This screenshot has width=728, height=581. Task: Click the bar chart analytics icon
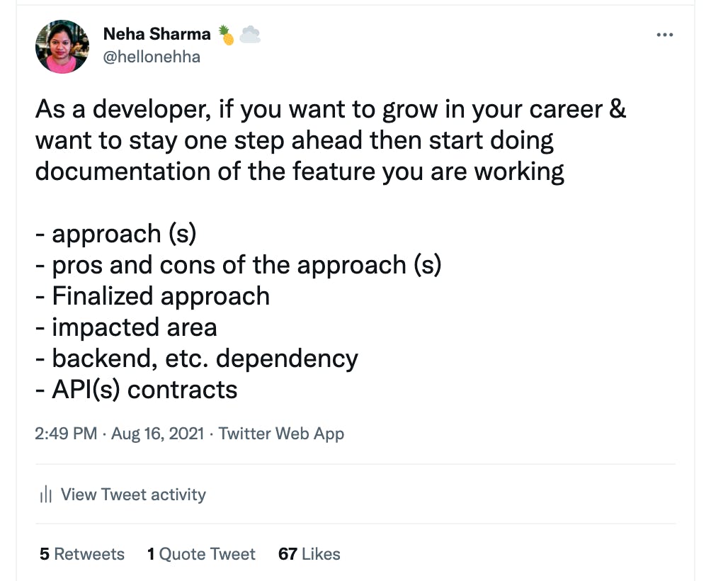tap(46, 494)
